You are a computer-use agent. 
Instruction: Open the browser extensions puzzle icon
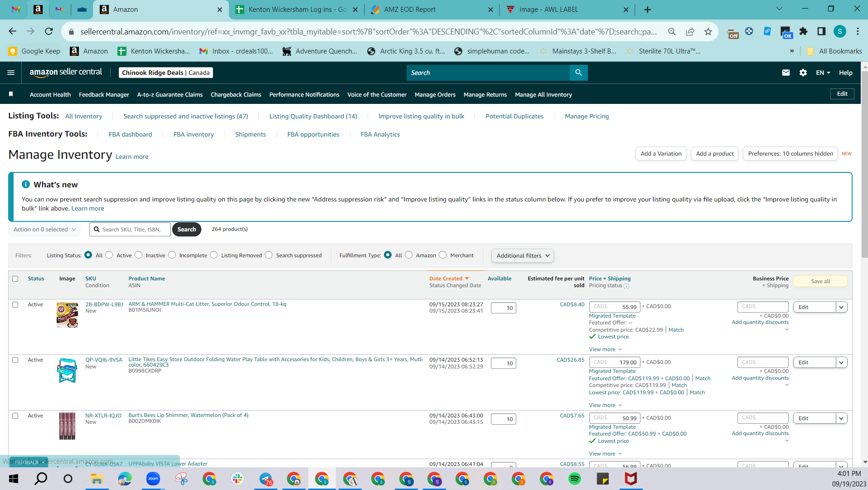coord(803,31)
